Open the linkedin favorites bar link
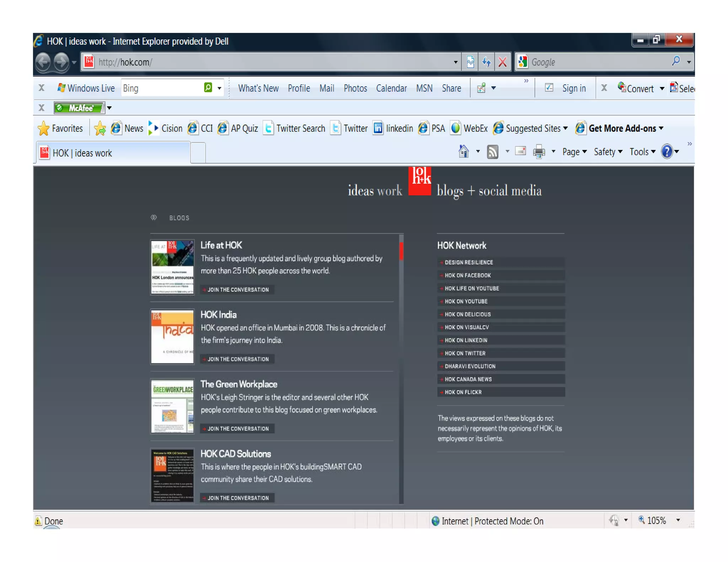Image resolution: width=728 pixels, height=562 pixels. [x=393, y=128]
